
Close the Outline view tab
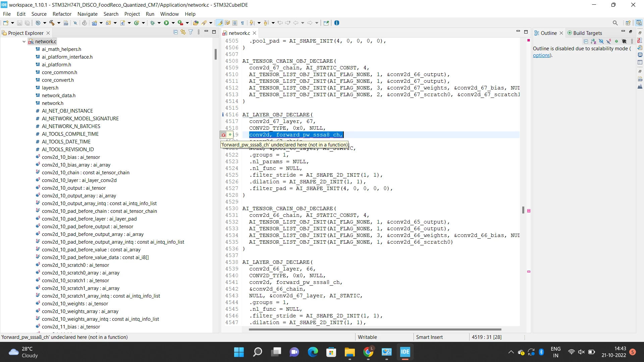coord(561,33)
